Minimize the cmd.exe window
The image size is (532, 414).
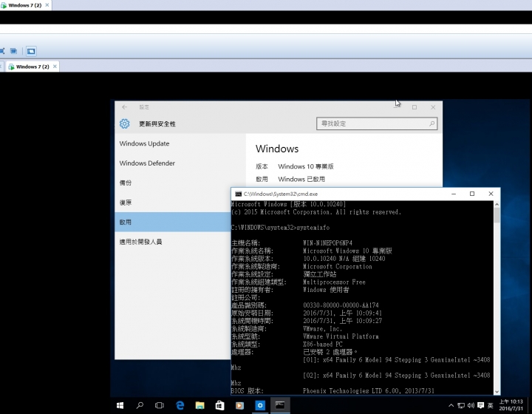click(x=454, y=194)
